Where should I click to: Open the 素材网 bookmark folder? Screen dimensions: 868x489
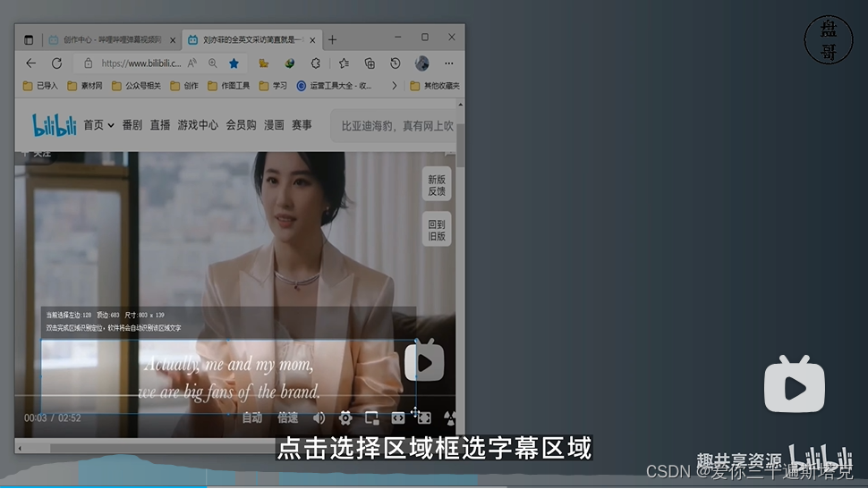(85, 86)
